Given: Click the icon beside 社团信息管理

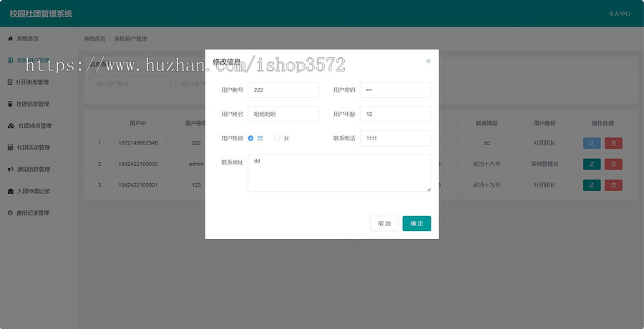Looking at the screenshot, I should [x=10, y=104].
